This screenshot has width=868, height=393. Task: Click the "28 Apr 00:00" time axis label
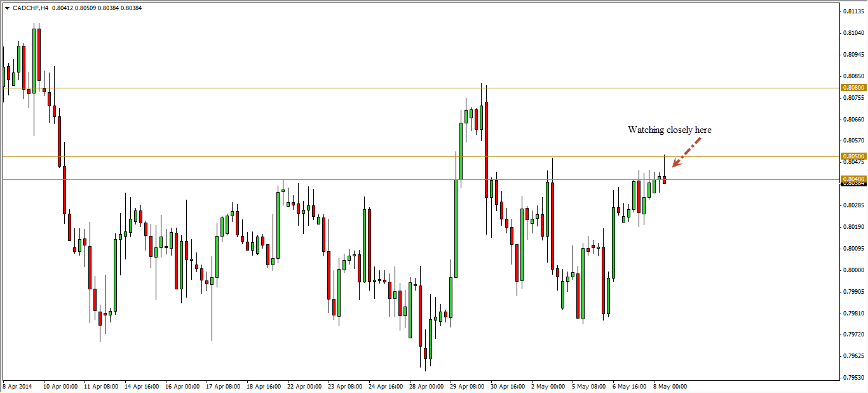pos(426,386)
